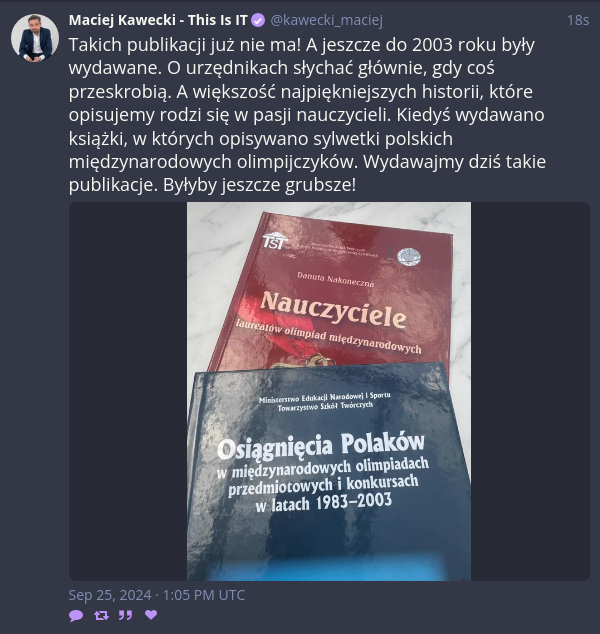Click the Ministerstwo Edukacji Narodowej i Sportu text

(x=325, y=397)
